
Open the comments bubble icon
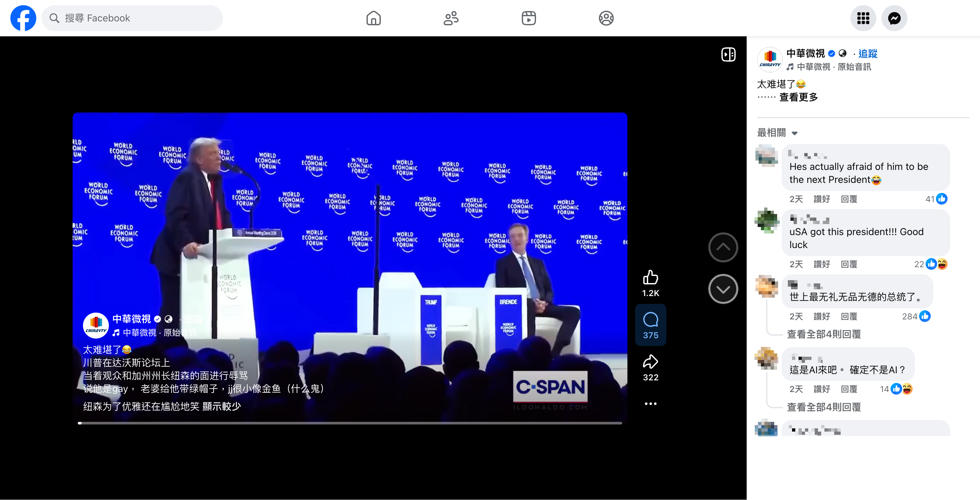coord(650,320)
